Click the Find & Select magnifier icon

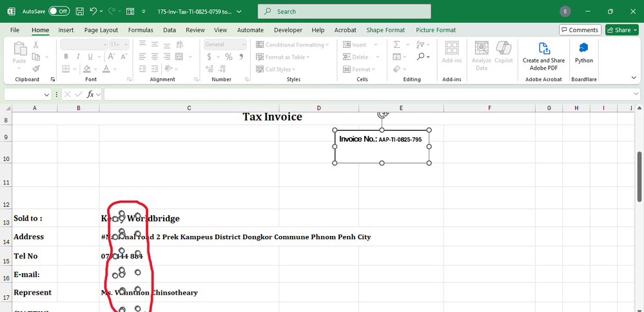421,57
